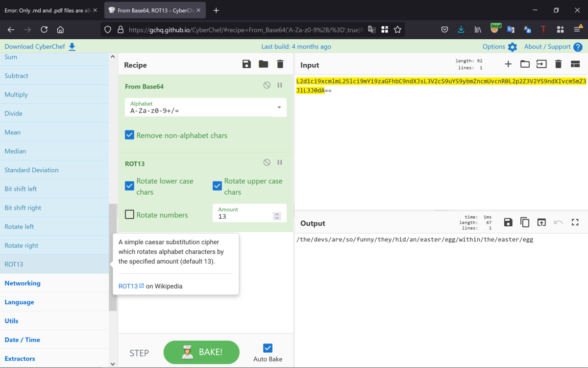The height and width of the screenshot is (368, 588).
Task: Go to the browser home page
Action: (60, 29)
